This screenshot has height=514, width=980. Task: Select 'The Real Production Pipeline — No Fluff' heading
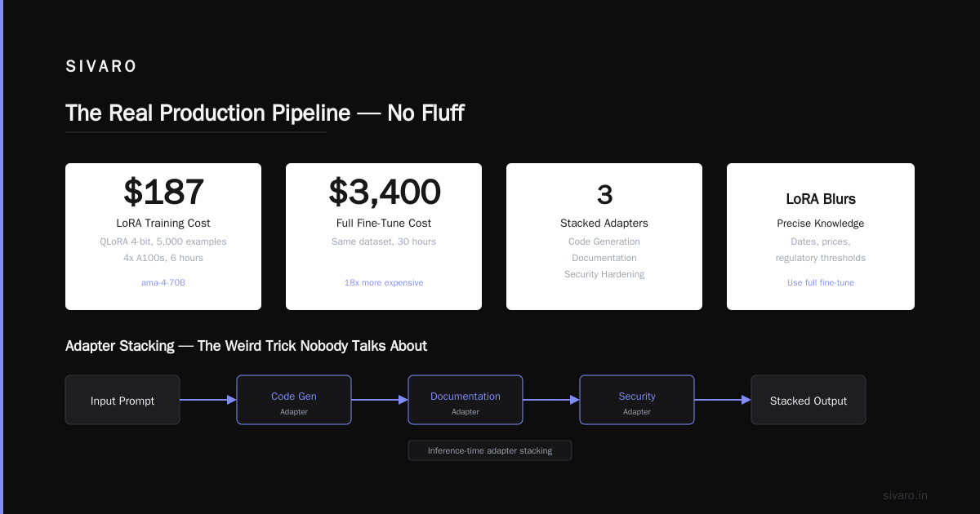265,113
